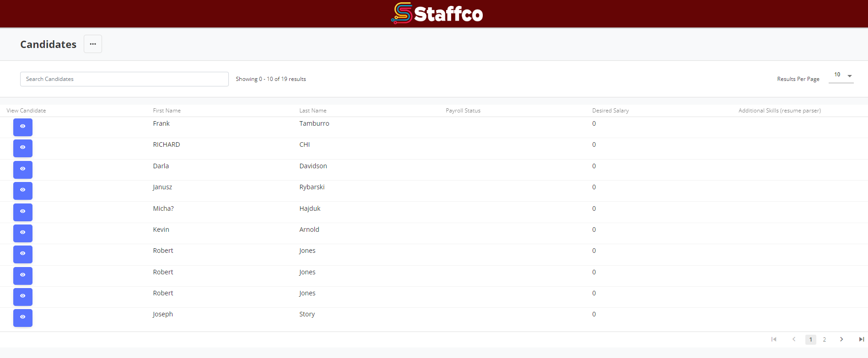Select the first name Frank
Image resolution: width=868 pixels, height=358 pixels.
pos(162,123)
